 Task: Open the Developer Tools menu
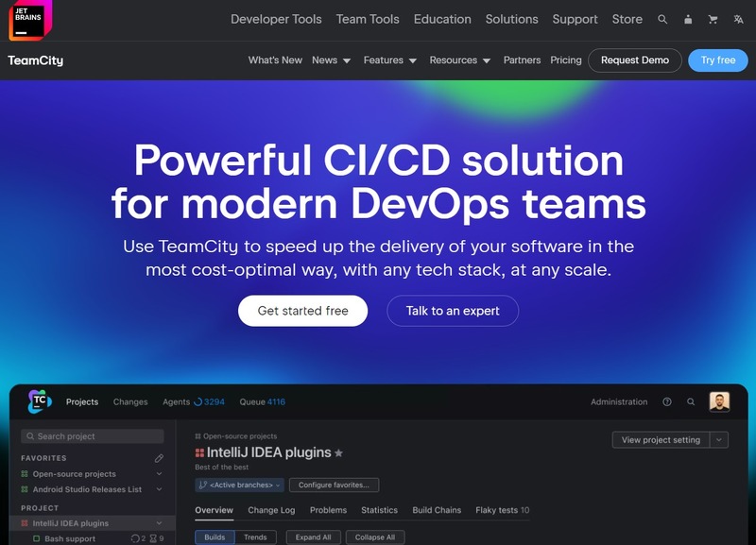pos(276,19)
